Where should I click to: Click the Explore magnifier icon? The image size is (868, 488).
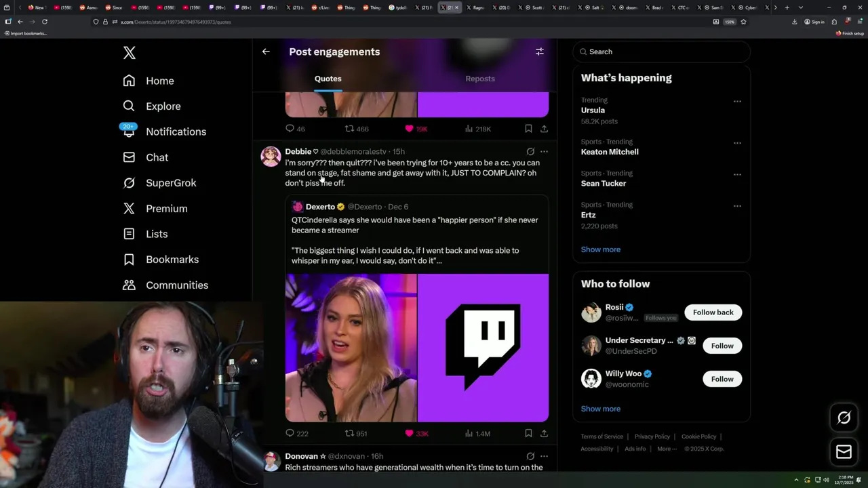[129, 106]
